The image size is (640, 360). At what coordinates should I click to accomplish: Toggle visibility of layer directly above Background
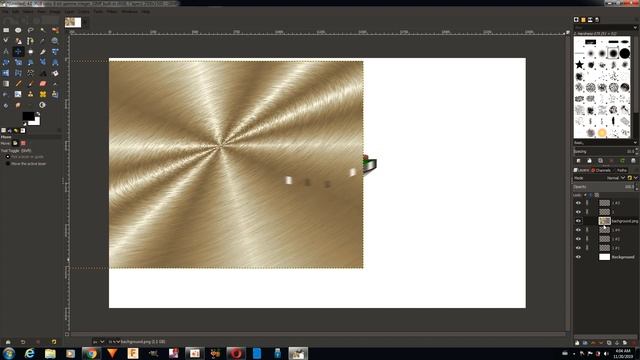(578, 248)
